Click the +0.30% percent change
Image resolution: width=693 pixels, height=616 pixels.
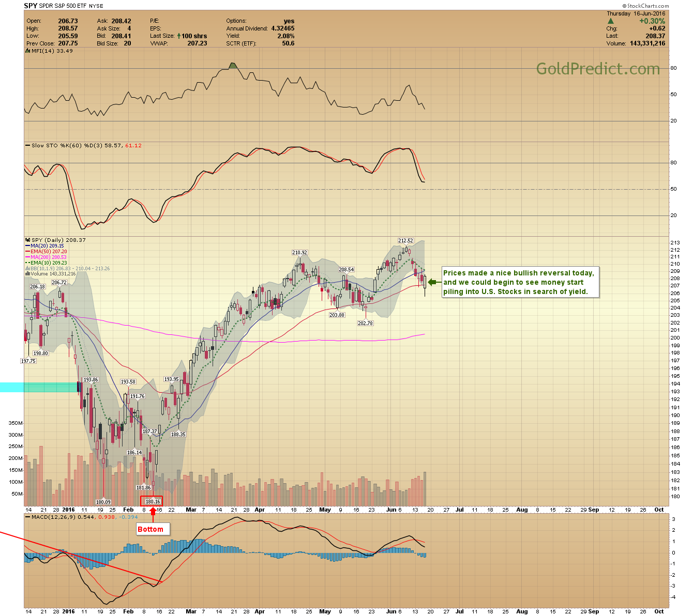pos(652,21)
